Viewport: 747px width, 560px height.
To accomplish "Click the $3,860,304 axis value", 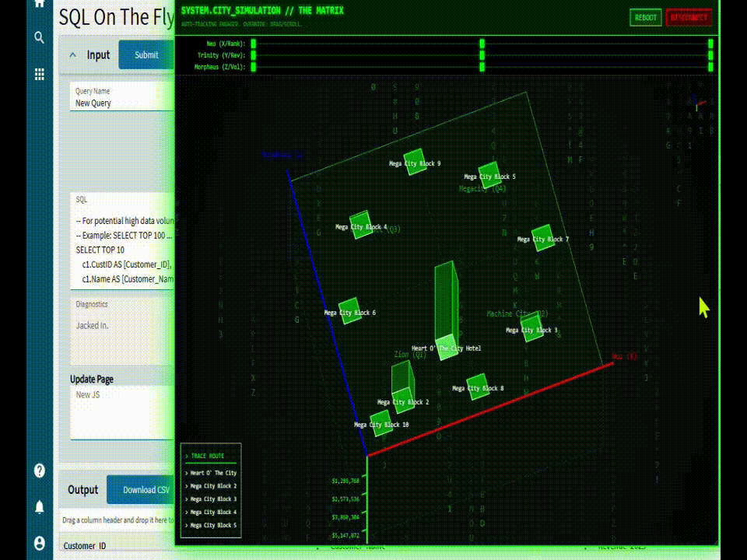I will [345, 517].
